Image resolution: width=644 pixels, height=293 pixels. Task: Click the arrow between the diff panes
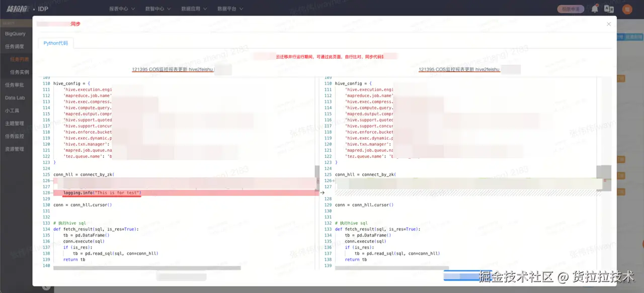322,192
